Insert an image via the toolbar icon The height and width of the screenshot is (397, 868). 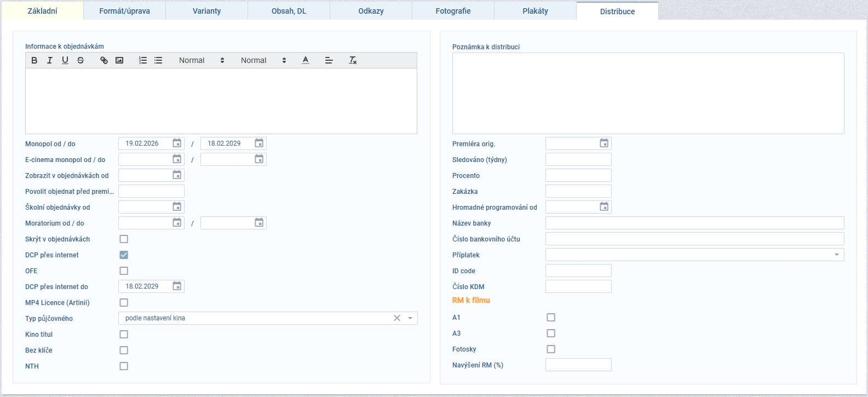pyautogui.click(x=119, y=60)
